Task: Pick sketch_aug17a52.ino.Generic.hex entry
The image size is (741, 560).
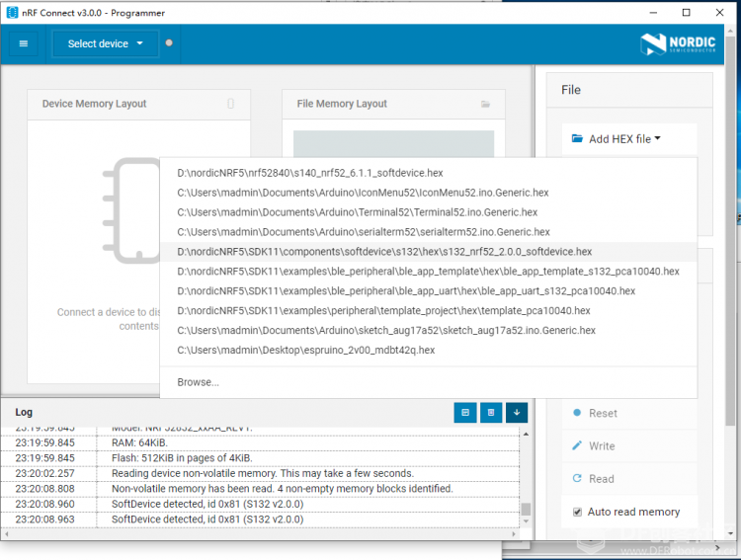Action: pos(429,330)
